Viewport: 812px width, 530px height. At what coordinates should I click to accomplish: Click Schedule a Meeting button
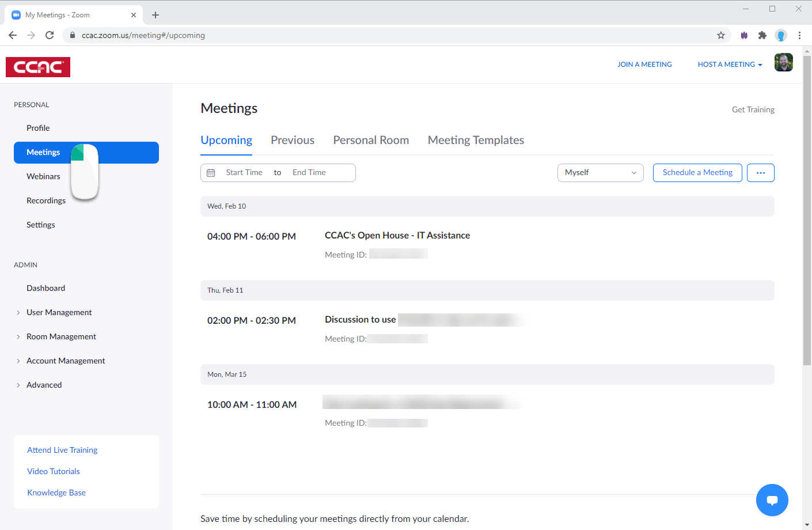tap(697, 173)
